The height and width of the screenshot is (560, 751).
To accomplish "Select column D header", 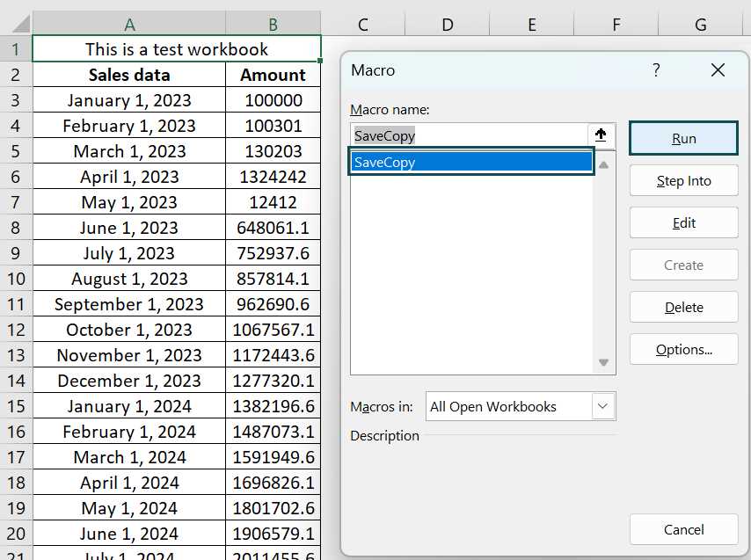I will click(x=448, y=24).
